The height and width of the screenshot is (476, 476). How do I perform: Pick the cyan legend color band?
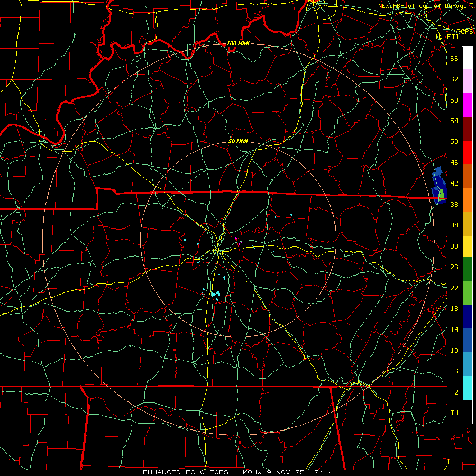tap(467, 388)
